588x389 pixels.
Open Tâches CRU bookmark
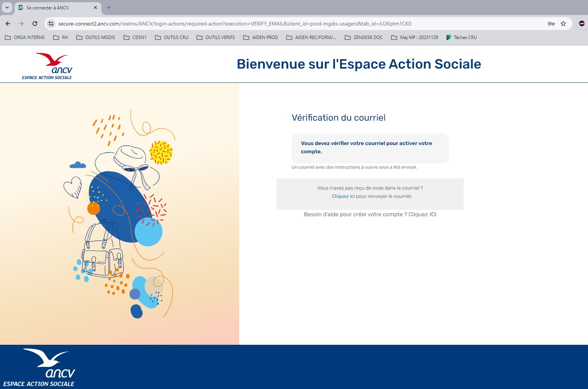point(461,37)
